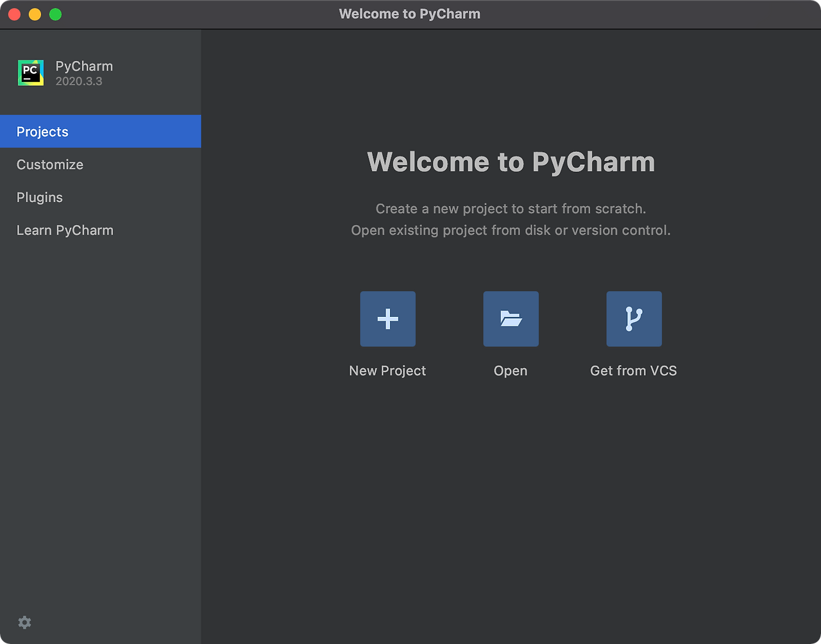This screenshot has height=644, width=821.
Task: Open an existing project via the folder icon
Action: tap(511, 319)
